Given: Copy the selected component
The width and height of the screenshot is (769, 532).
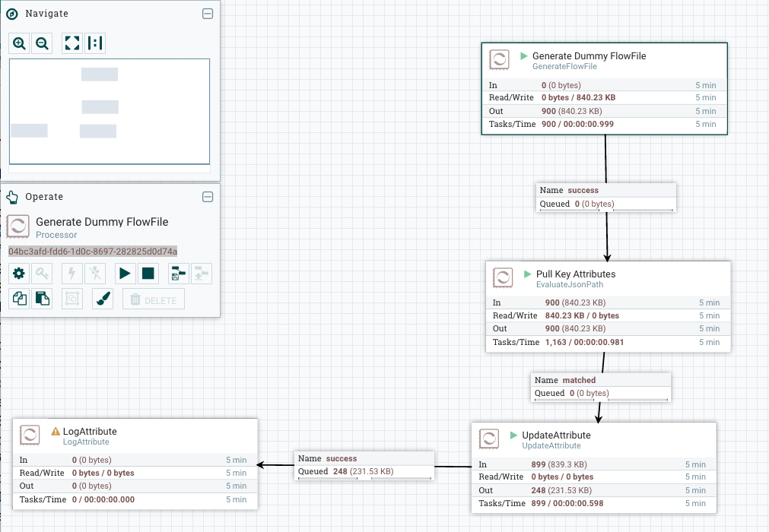Looking at the screenshot, I should [x=19, y=299].
